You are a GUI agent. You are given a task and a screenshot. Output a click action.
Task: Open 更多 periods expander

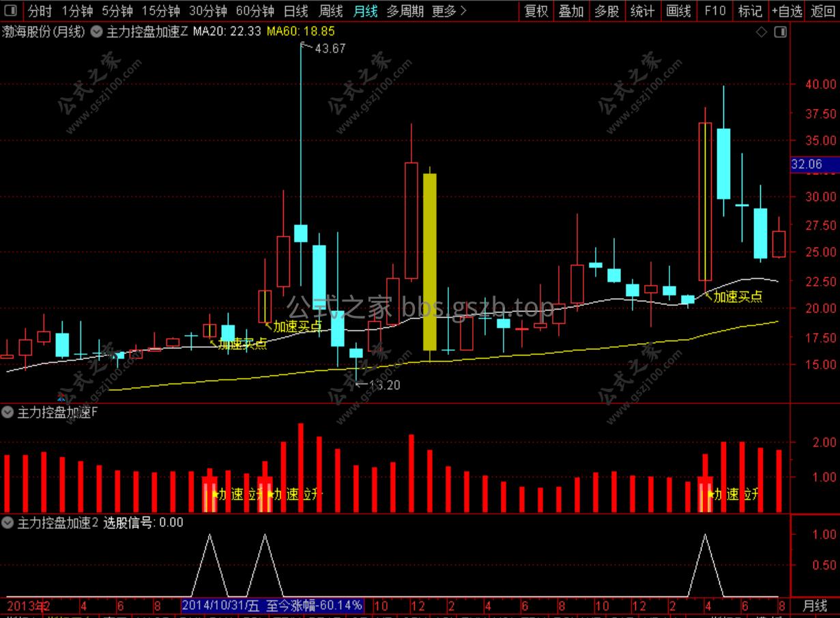coord(450,11)
